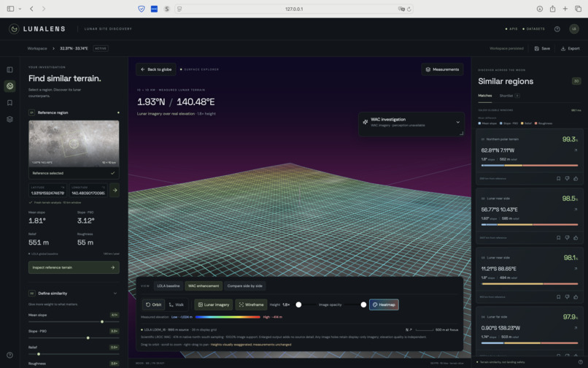The image size is (588, 368).
Task: Open the 62.81°N 7.11°W match arrow
Action: pos(576,150)
